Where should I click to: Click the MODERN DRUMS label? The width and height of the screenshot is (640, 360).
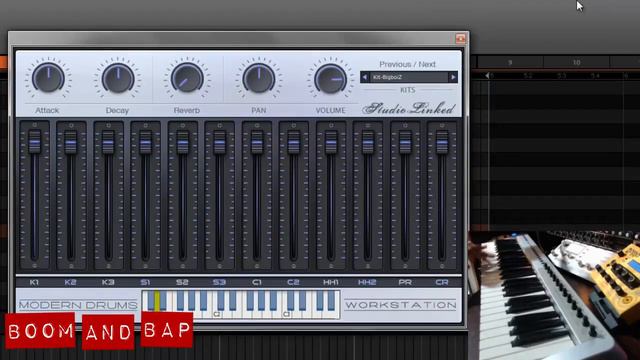[x=78, y=305]
